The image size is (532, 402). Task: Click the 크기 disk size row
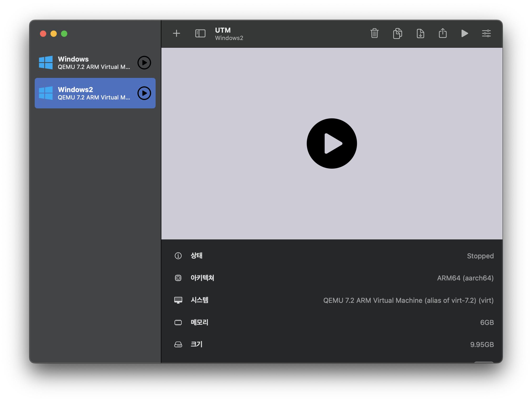pos(332,344)
